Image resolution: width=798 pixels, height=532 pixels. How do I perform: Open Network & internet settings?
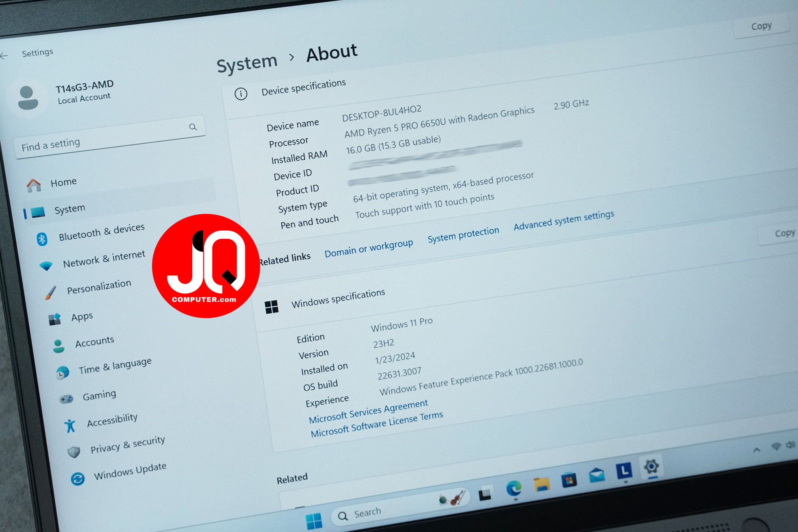tap(104, 259)
